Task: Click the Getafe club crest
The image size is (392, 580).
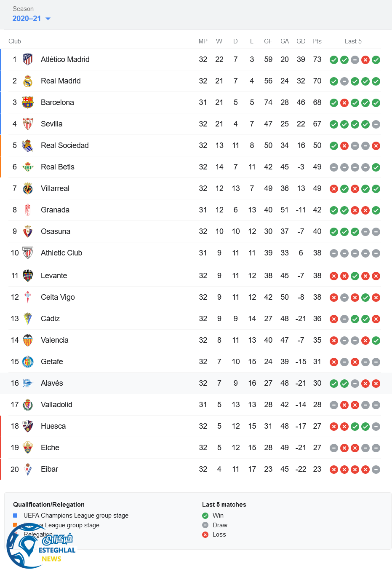Action: point(28,362)
